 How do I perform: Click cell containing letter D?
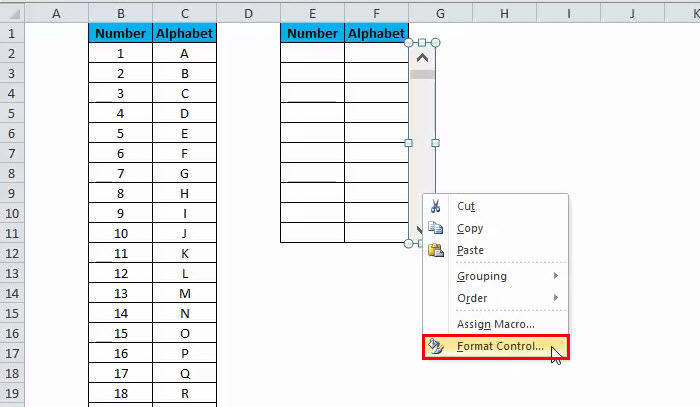[x=184, y=113]
